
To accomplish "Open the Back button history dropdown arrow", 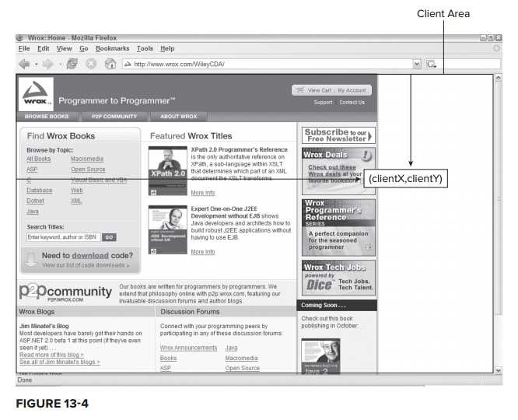I will click(x=36, y=64).
